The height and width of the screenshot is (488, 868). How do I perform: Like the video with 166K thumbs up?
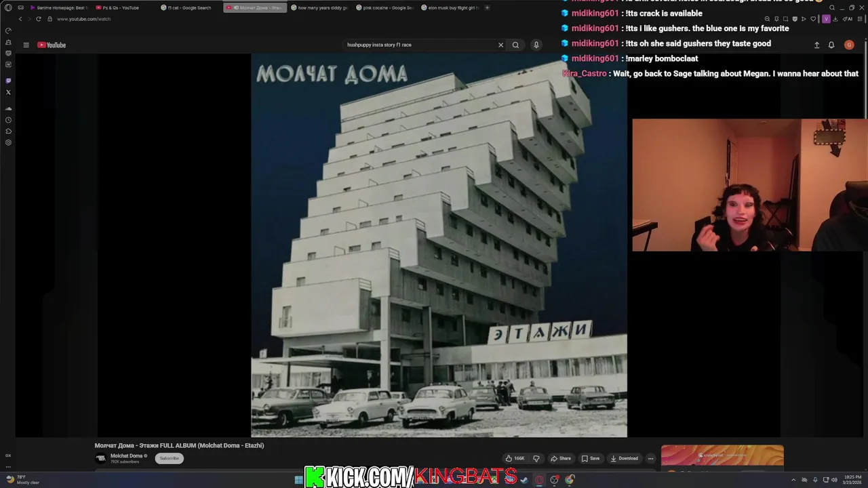515,458
